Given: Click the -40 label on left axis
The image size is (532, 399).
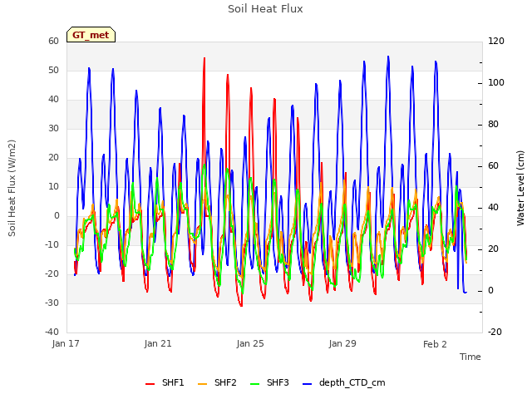Looking at the screenshot, I should coord(52,332).
